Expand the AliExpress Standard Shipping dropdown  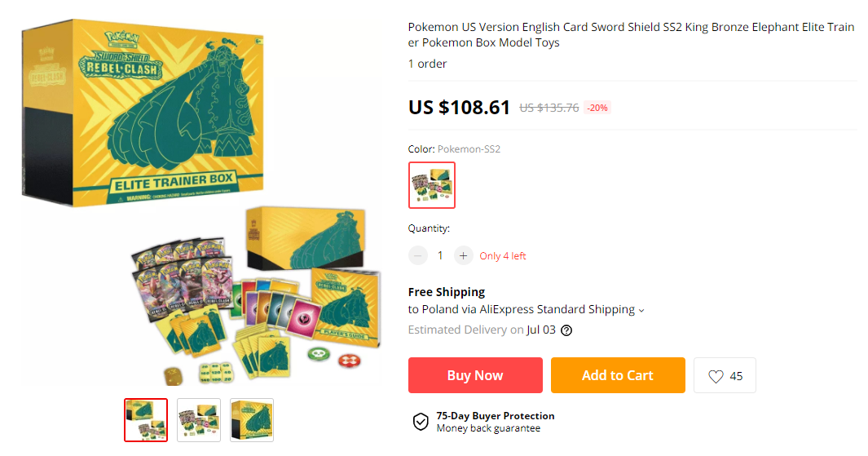pyautogui.click(x=641, y=310)
